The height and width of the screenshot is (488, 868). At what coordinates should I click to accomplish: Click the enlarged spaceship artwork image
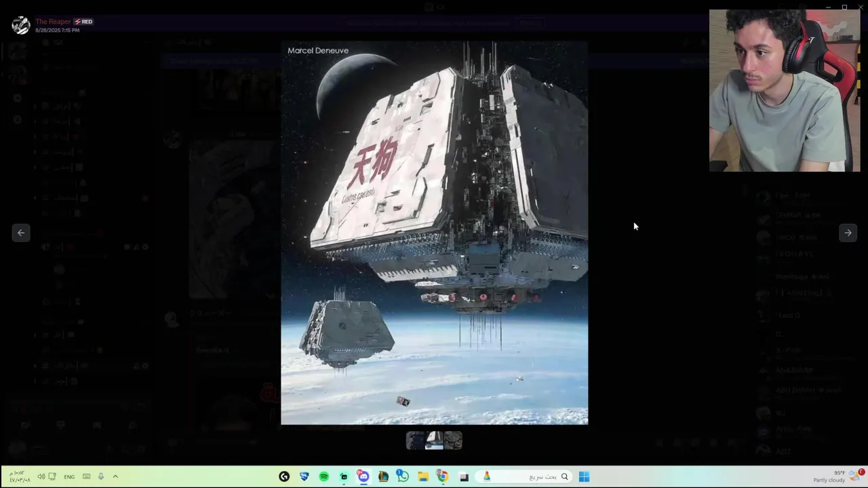tap(435, 232)
